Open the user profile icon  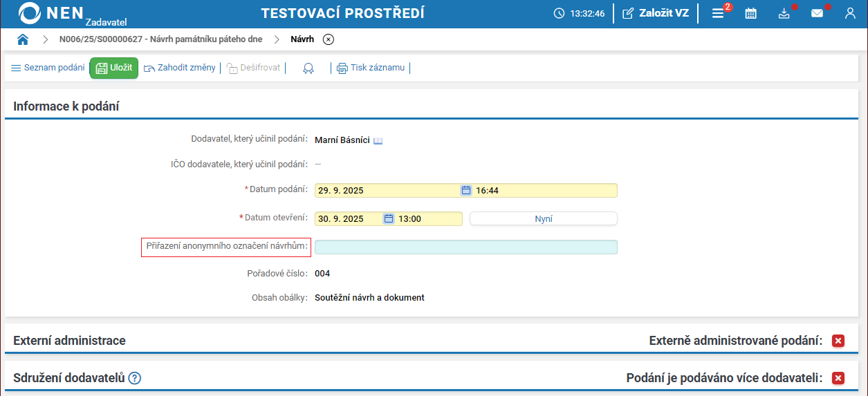point(850,13)
